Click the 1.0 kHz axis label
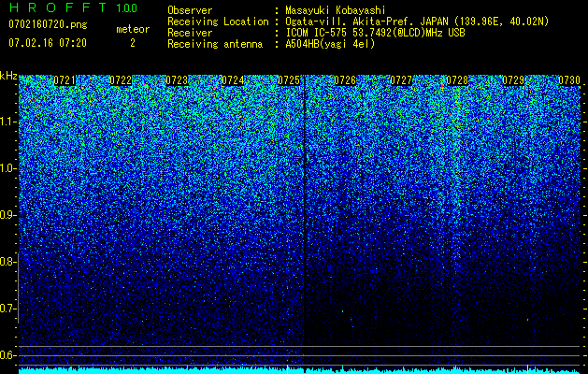This screenshot has width=588, height=374. (7, 168)
